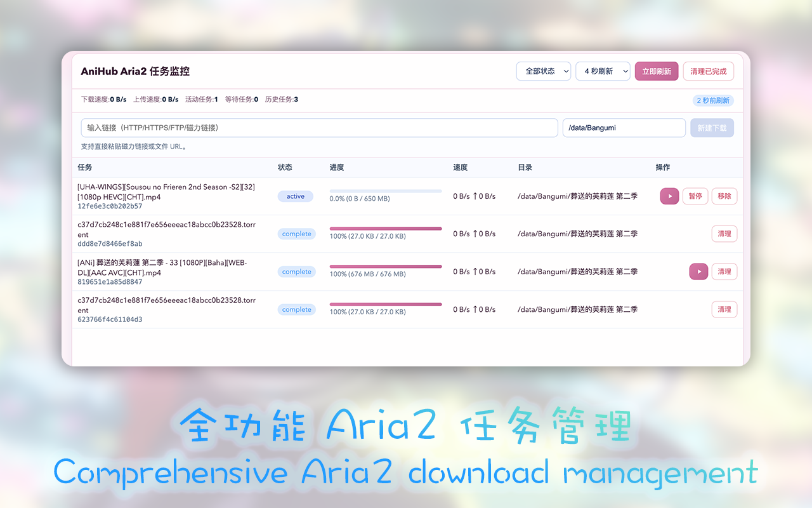
Task: Click the 任务 column header
Action: click(85, 168)
